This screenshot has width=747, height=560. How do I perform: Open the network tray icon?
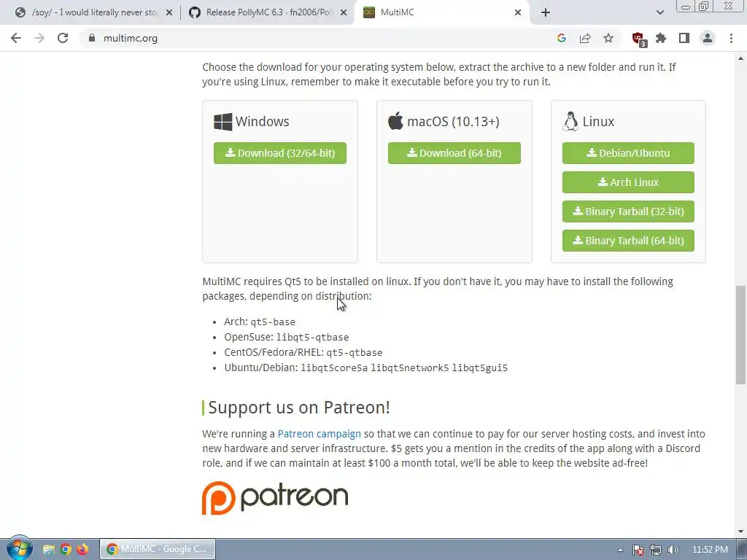click(656, 550)
